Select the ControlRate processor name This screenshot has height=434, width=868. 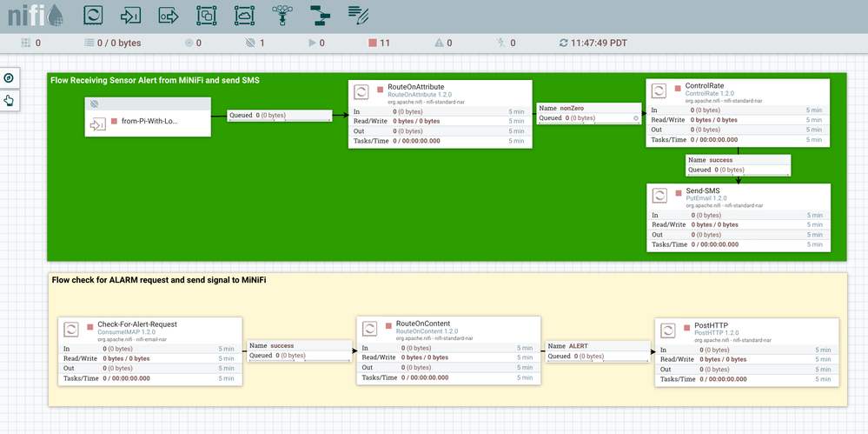pyautogui.click(x=704, y=86)
